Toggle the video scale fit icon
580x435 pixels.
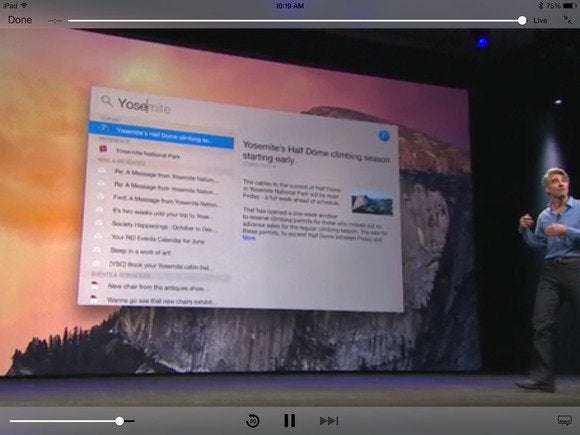click(567, 20)
